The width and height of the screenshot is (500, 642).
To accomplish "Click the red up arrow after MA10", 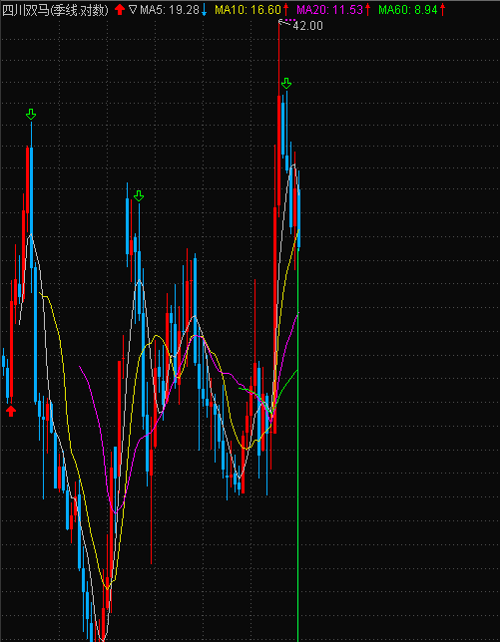I will (x=286, y=9).
